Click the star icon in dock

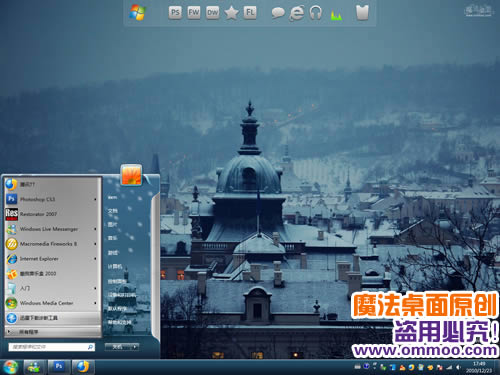[231, 13]
